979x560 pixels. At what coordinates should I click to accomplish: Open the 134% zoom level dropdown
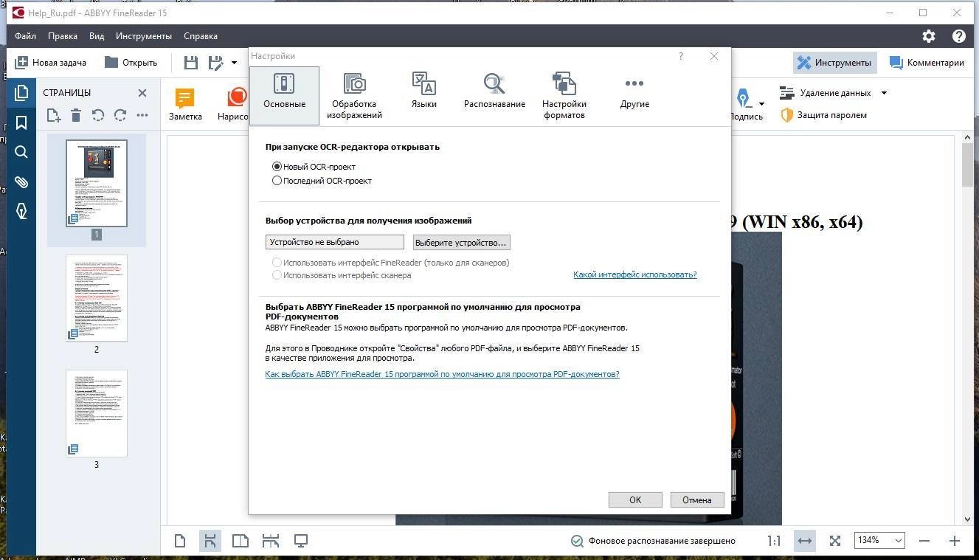[x=879, y=541]
